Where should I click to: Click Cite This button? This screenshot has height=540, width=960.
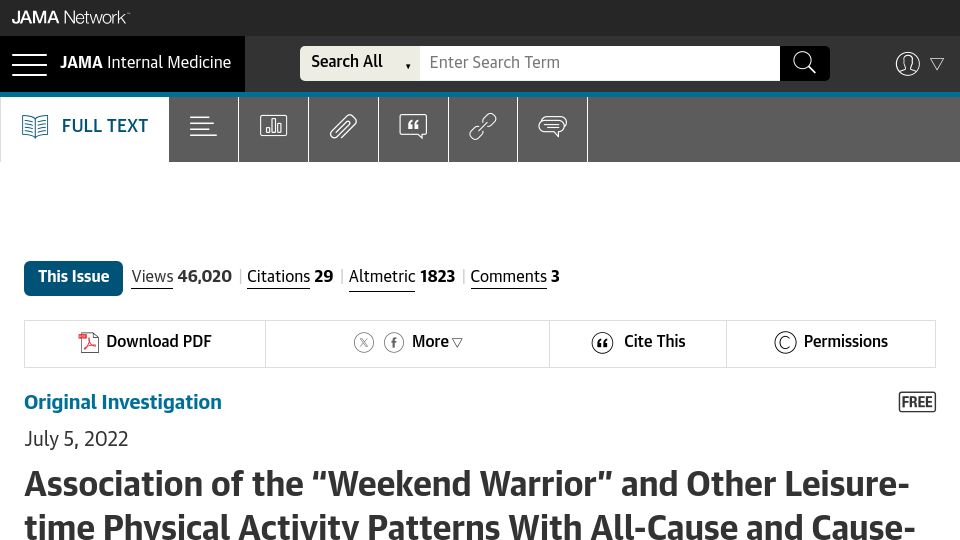coord(638,343)
